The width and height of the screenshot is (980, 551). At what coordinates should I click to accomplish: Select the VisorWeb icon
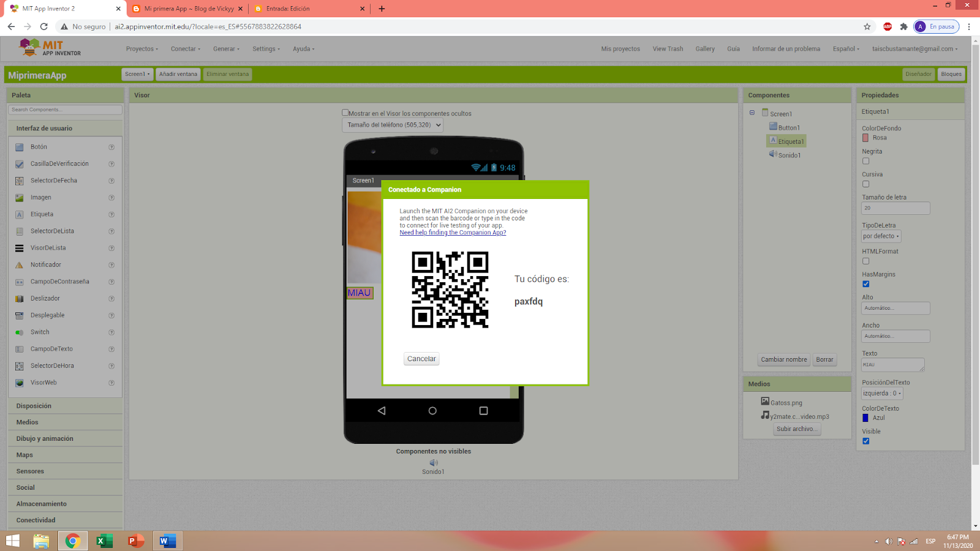pyautogui.click(x=20, y=383)
